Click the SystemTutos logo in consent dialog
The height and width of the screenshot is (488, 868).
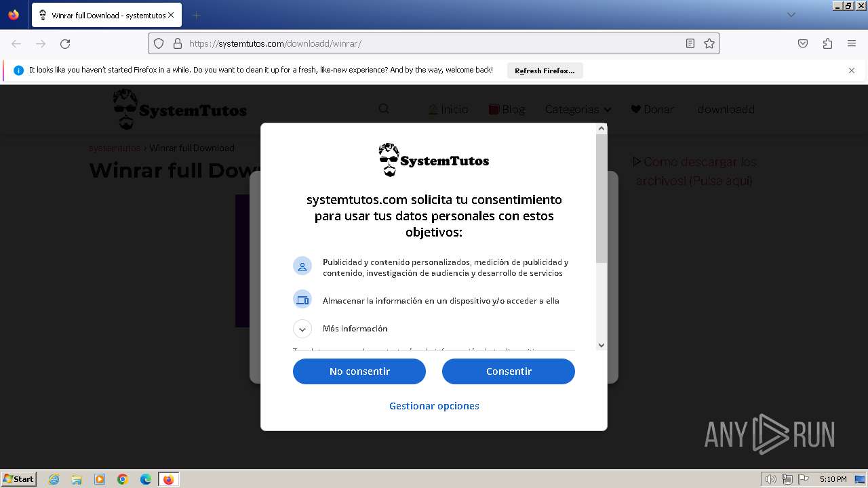434,160
